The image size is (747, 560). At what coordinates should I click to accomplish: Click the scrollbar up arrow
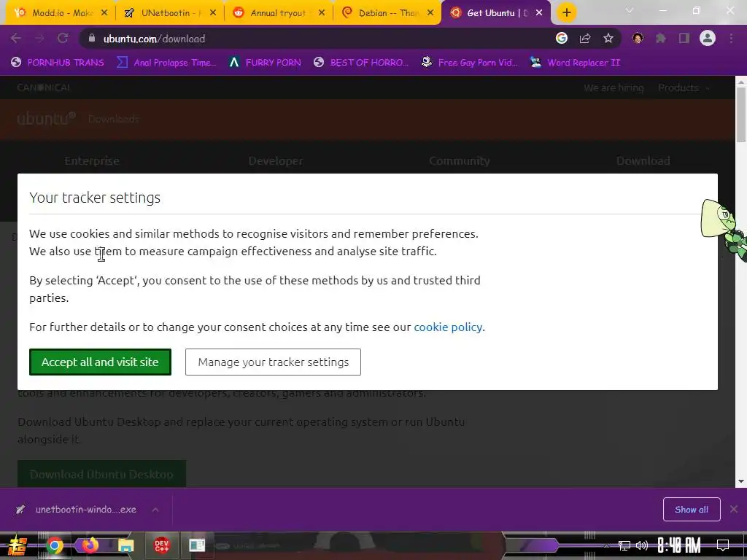pos(741,82)
